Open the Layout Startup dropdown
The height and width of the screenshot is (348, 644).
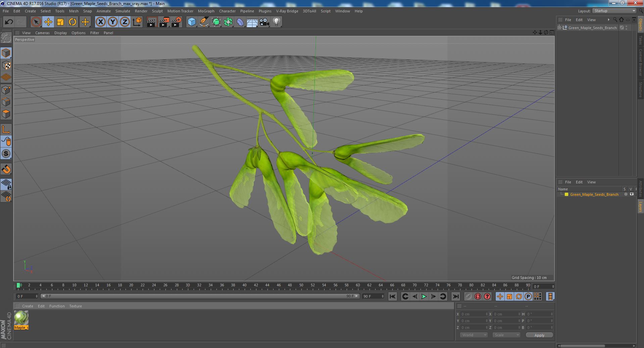click(614, 11)
